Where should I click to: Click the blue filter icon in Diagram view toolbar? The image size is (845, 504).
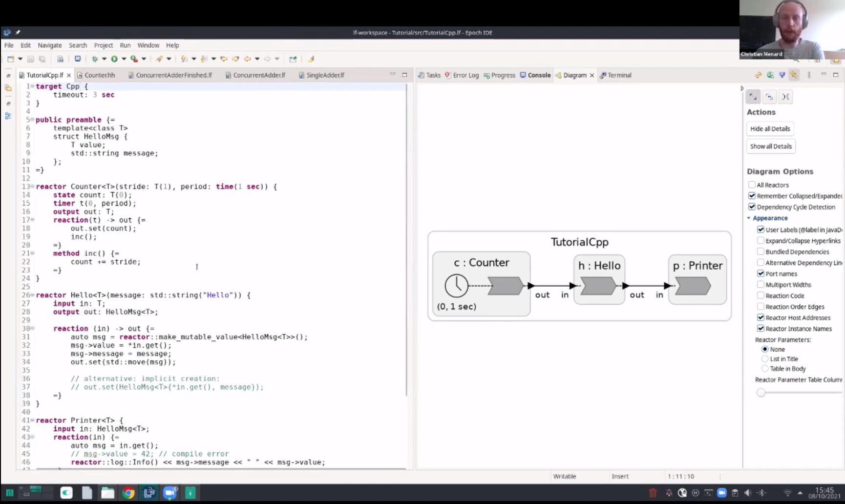coord(782,75)
